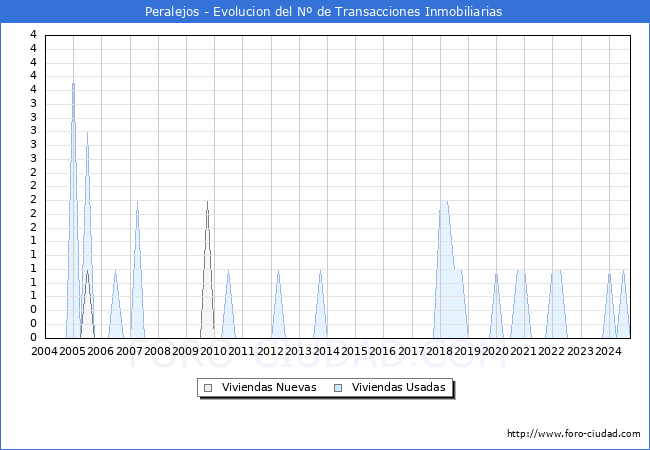Click the 2009 x-axis label
This screenshot has width=650, height=450.
pyautogui.click(x=185, y=351)
